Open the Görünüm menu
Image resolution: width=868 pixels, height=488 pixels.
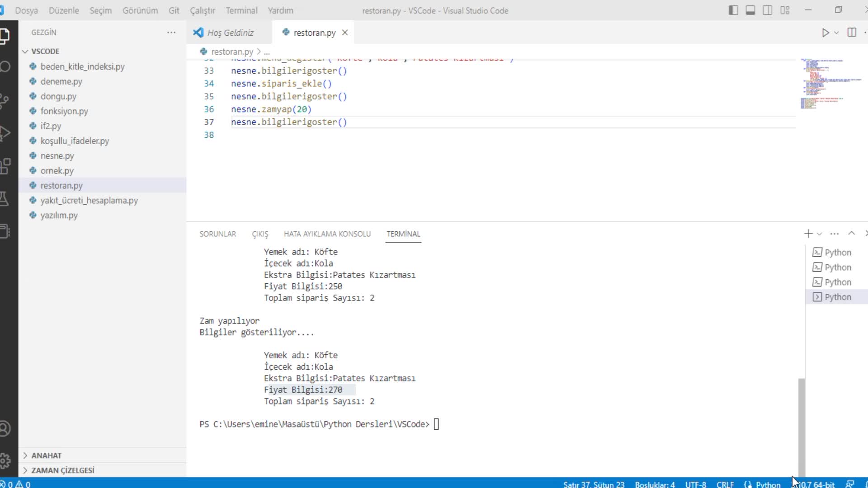pos(140,10)
